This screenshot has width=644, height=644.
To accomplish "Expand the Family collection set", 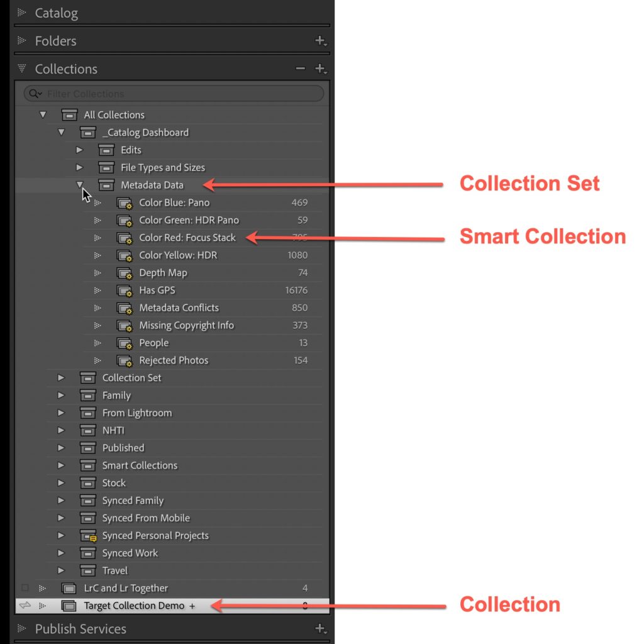I will coord(61,395).
